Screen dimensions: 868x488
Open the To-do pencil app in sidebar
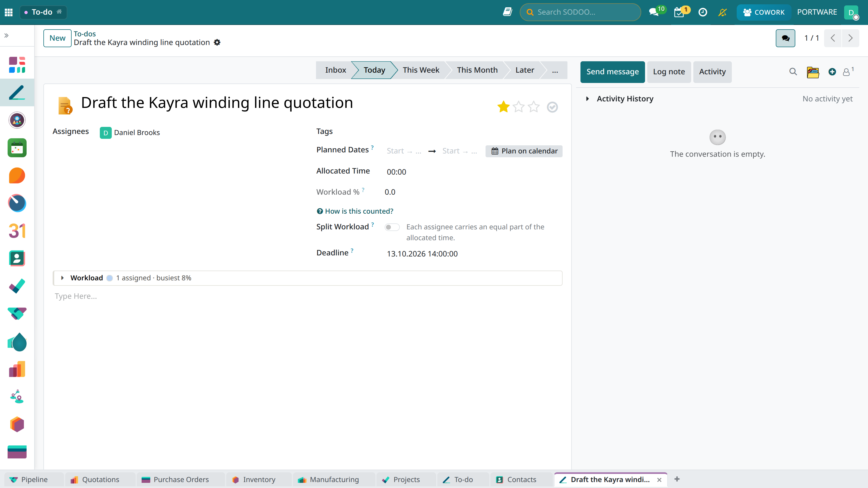[17, 92]
